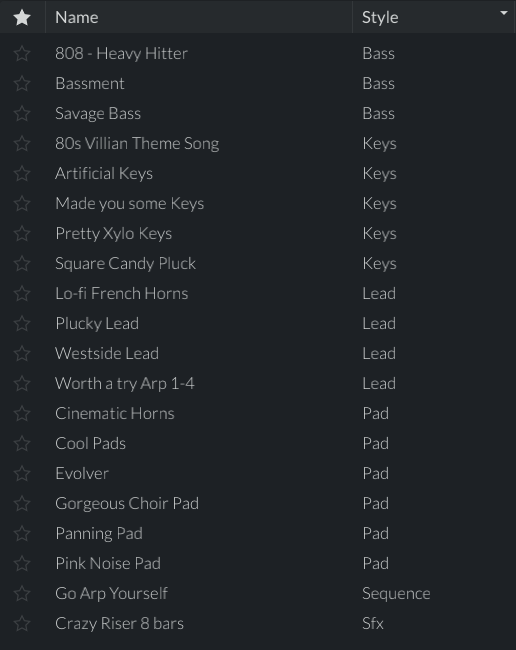Screen dimensions: 516x650
Task: Star the Cinematic Horns preset
Action: [x=22, y=413]
